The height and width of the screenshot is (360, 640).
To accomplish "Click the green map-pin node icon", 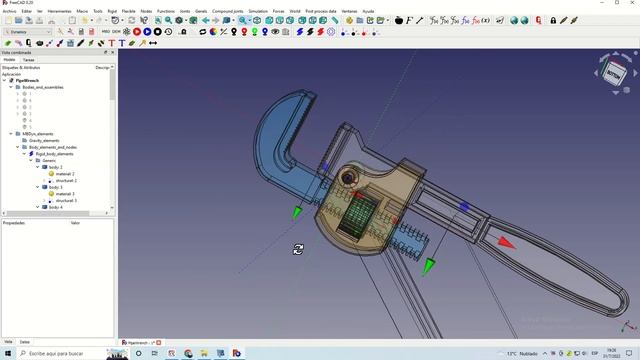I will (x=255, y=32).
